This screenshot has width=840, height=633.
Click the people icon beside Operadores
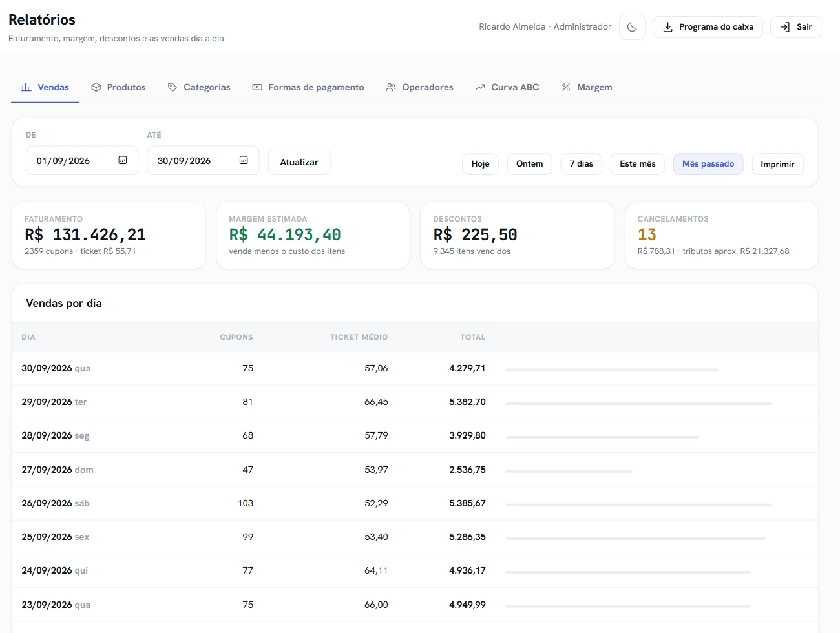[391, 87]
